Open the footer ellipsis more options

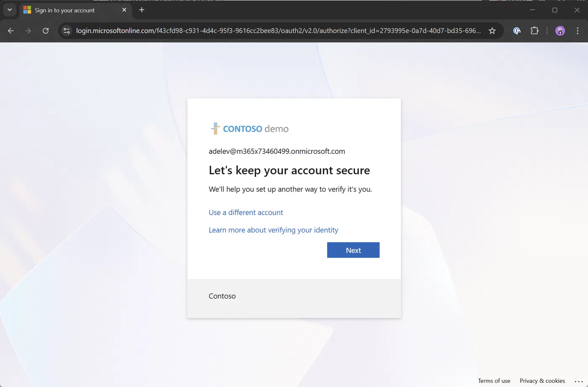(x=579, y=381)
